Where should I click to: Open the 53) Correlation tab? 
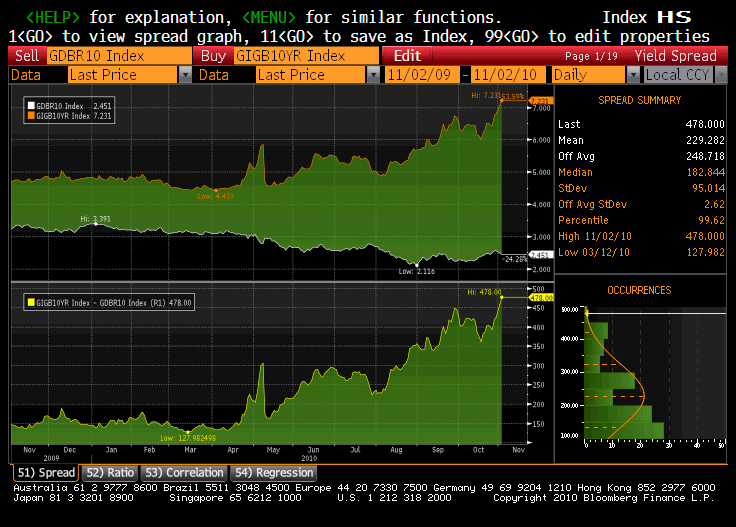[x=184, y=472]
